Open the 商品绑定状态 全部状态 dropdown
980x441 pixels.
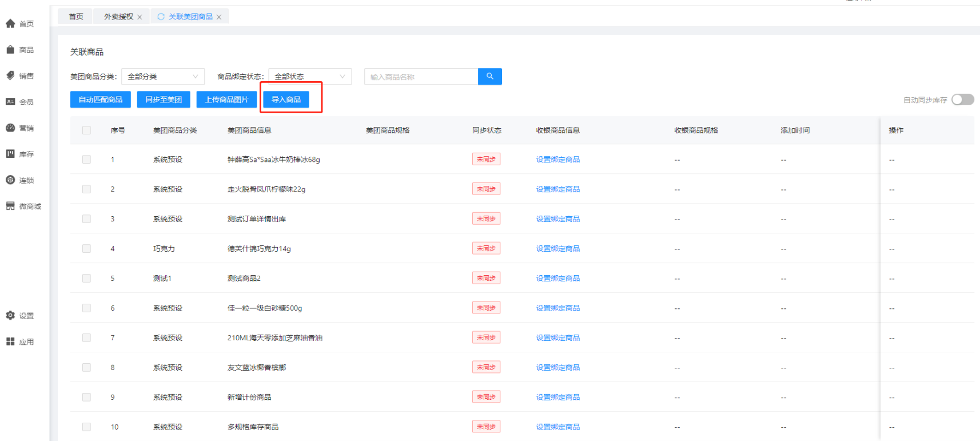tap(310, 77)
